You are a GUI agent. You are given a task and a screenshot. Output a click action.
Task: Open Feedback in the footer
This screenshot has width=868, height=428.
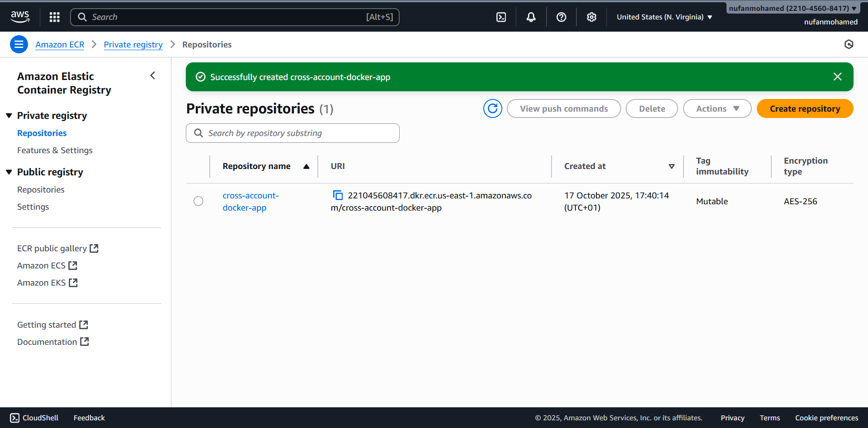pyautogui.click(x=89, y=418)
